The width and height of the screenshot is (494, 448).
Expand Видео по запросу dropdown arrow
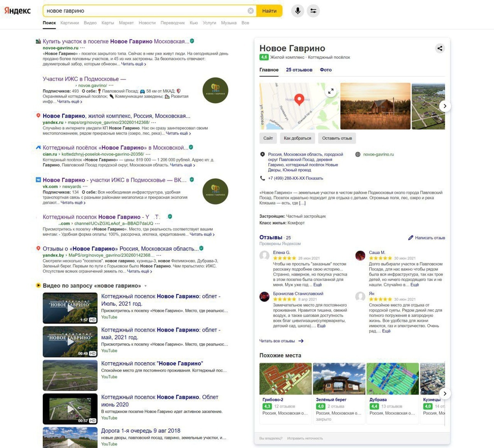(145, 286)
